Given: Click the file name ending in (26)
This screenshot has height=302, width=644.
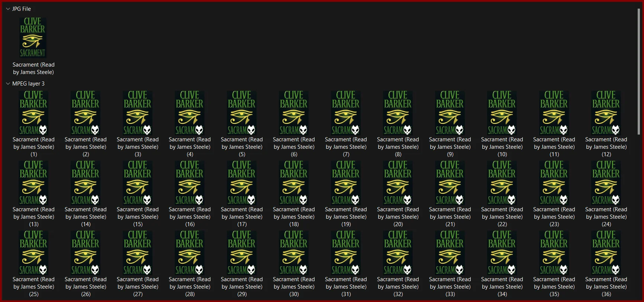Looking at the screenshot, I should click(86, 287).
